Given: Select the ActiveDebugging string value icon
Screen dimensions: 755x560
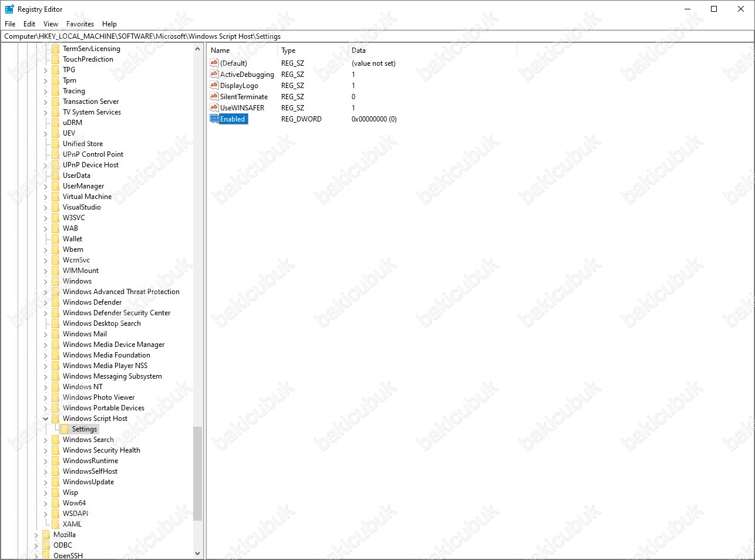Looking at the screenshot, I should (214, 75).
